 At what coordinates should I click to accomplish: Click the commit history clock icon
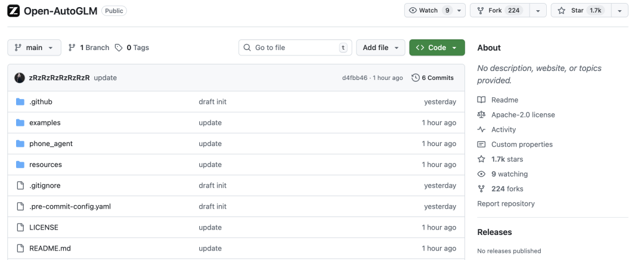coord(416,78)
